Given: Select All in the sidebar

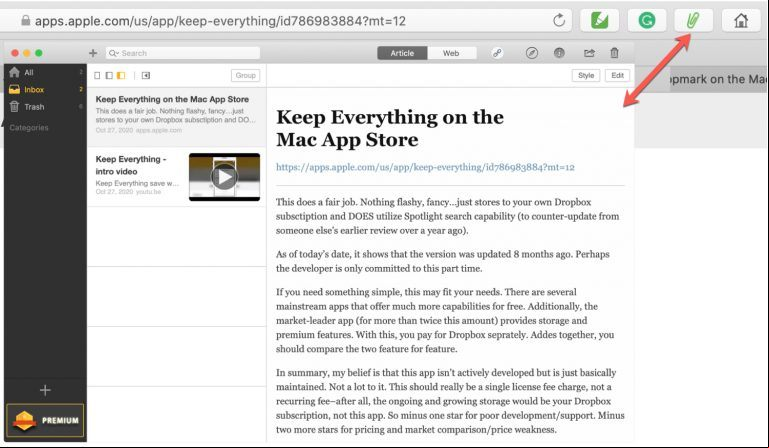Looking at the screenshot, I should pos(46,72).
